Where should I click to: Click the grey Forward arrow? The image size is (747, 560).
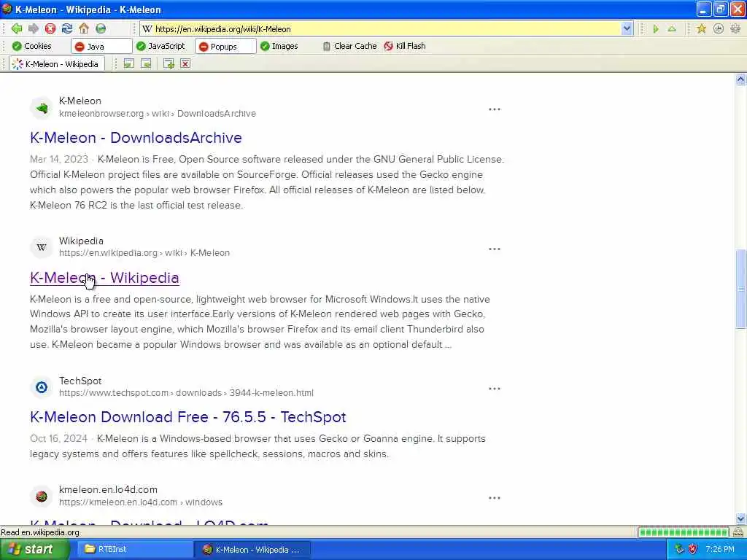click(34, 28)
